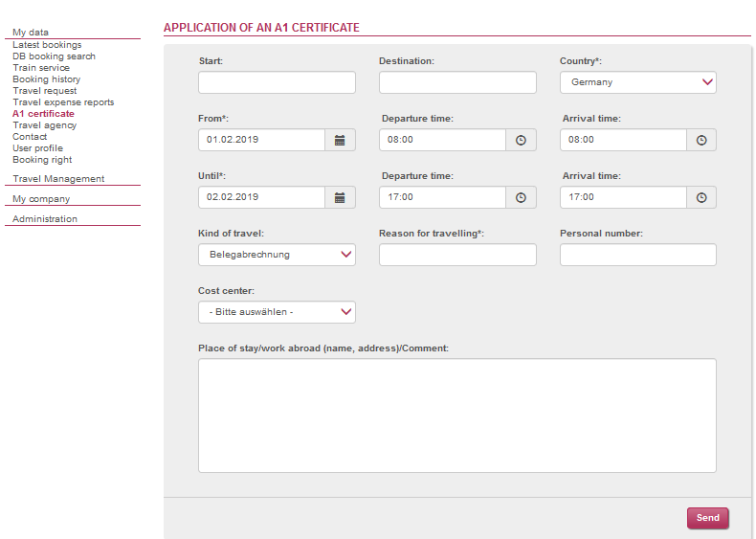The width and height of the screenshot is (756, 539).
Task: Focus the Destination text field
Action: tap(457, 82)
